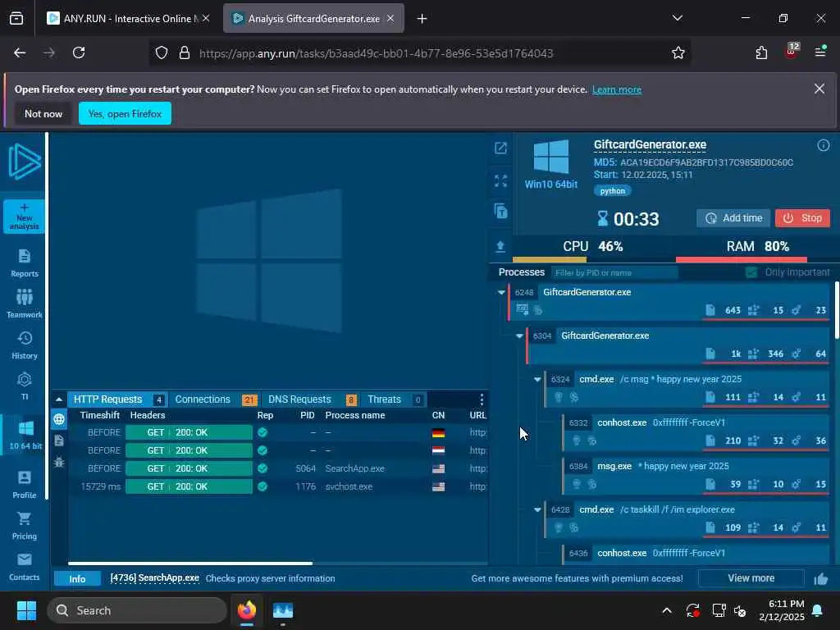Open the task info icon
Screen dimensions: 840x630
[x=824, y=145]
